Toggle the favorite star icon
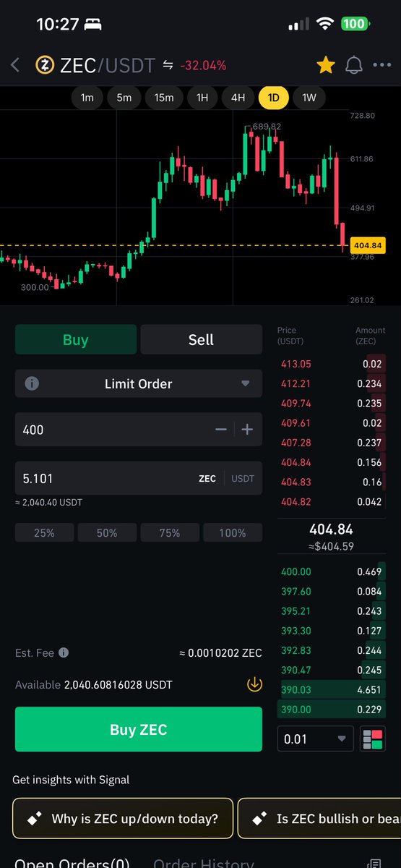 tap(326, 65)
